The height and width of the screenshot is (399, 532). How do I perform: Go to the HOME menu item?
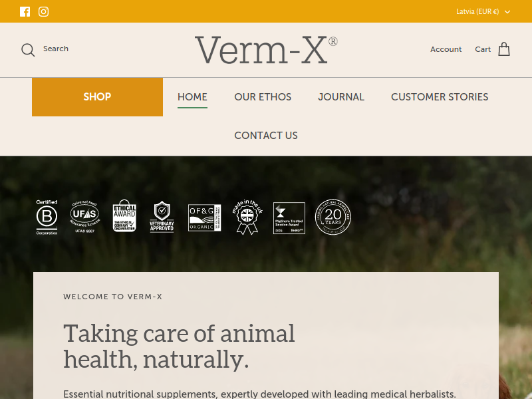click(192, 97)
